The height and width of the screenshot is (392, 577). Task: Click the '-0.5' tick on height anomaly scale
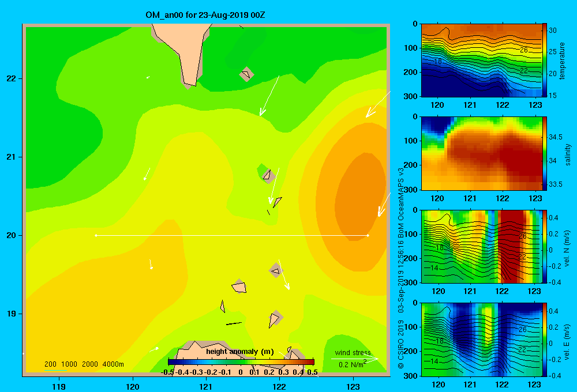(x=167, y=372)
